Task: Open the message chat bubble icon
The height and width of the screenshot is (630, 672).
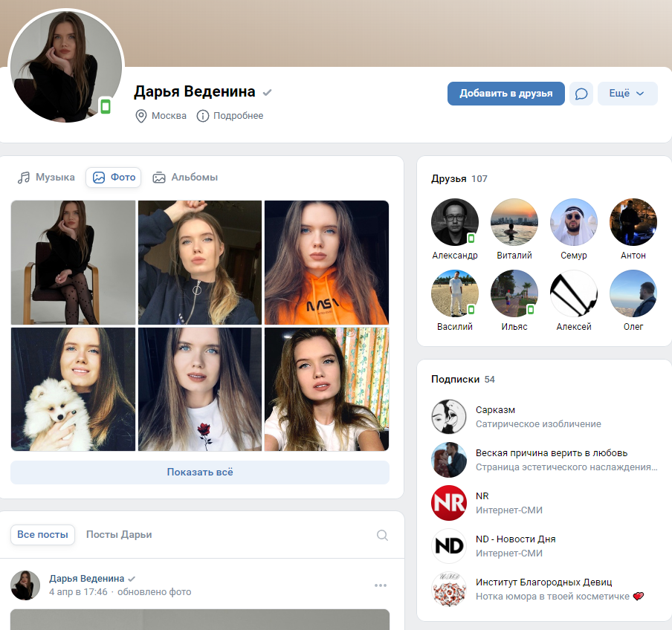Action: click(581, 94)
